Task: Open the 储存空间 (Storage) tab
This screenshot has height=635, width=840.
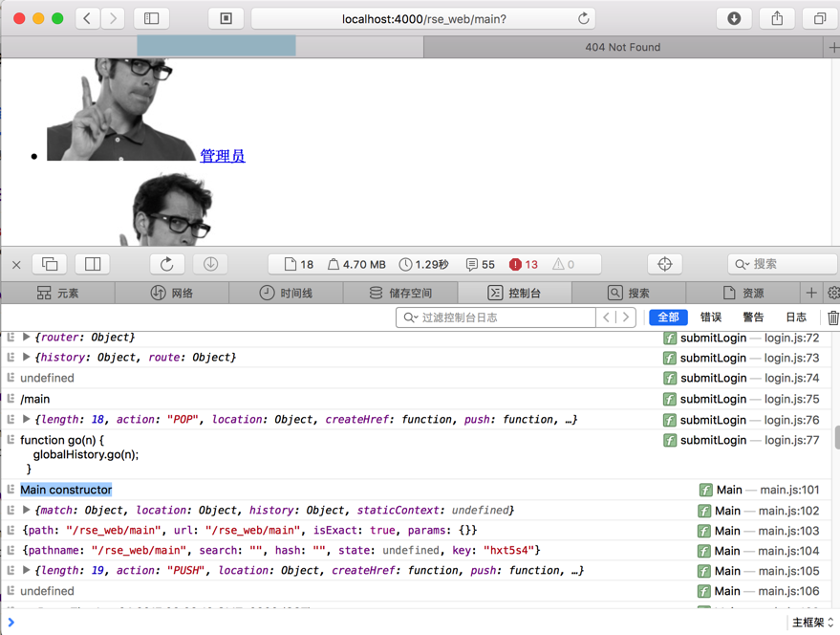Action: click(400, 293)
